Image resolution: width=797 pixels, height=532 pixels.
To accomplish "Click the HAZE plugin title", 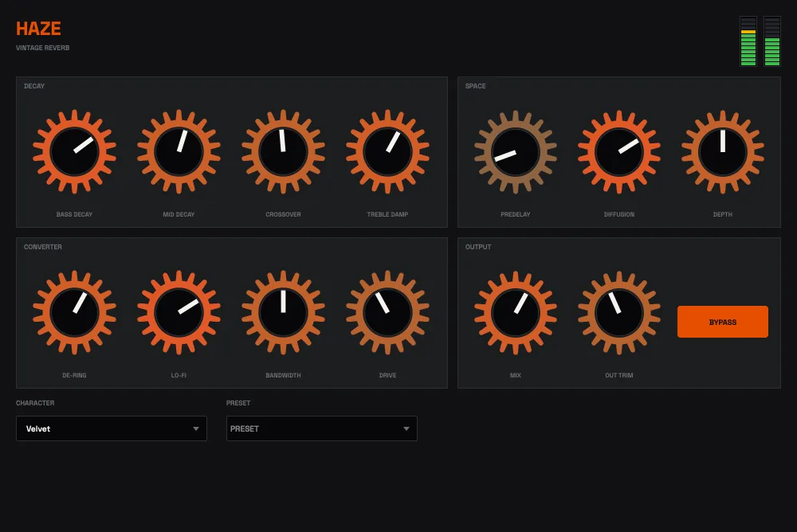I will (38, 29).
